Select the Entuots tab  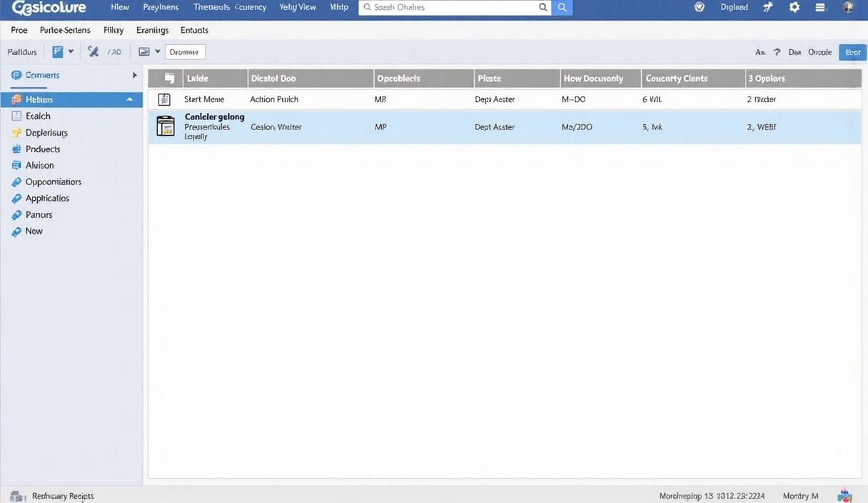point(195,30)
